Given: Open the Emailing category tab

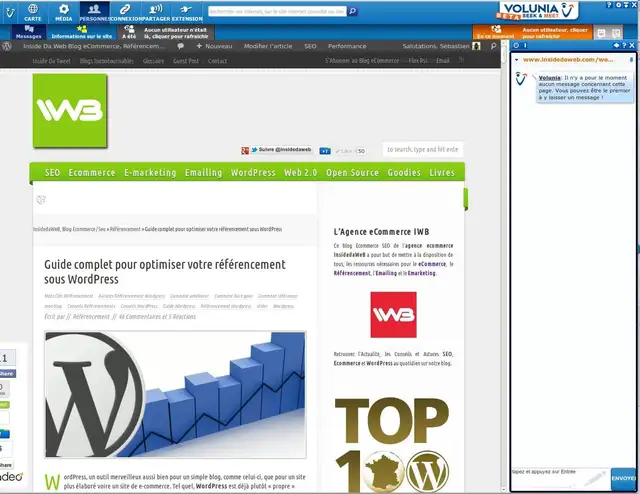Looking at the screenshot, I should pos(203,173).
